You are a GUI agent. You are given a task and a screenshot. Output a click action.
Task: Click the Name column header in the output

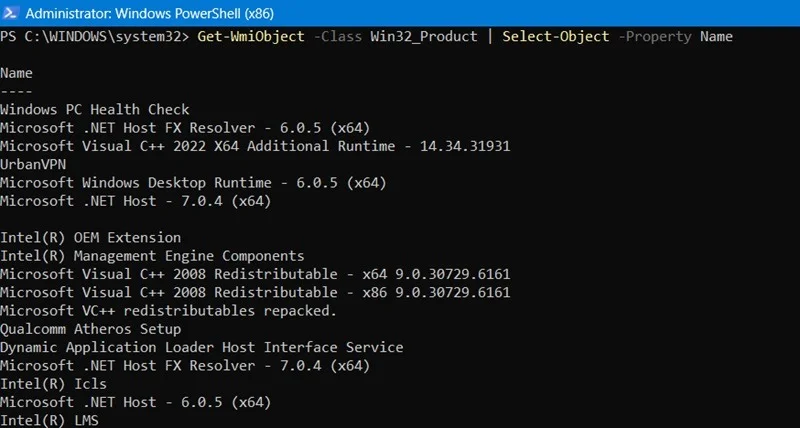click(17, 73)
